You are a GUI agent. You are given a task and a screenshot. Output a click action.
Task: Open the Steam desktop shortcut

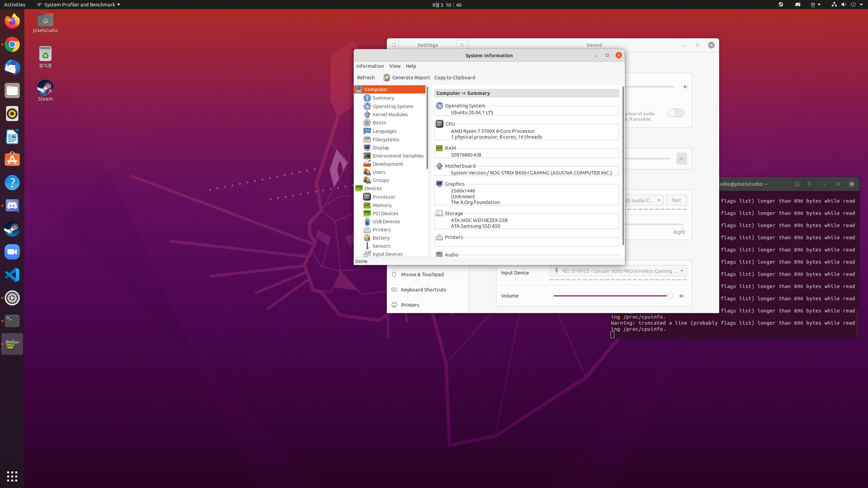point(45,91)
